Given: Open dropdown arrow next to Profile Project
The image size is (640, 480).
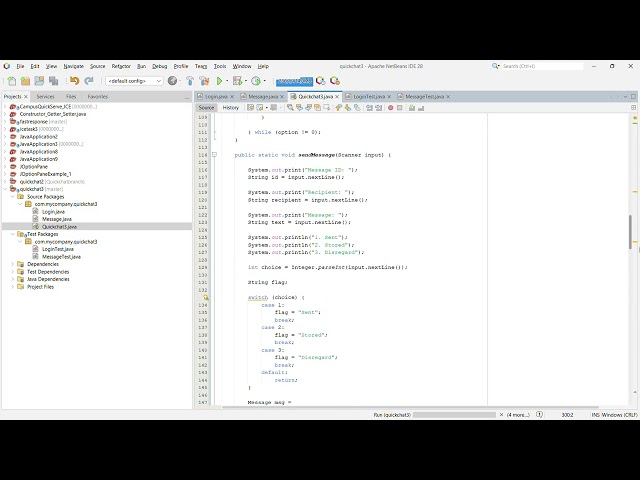Looking at the screenshot, I should click(264, 81).
